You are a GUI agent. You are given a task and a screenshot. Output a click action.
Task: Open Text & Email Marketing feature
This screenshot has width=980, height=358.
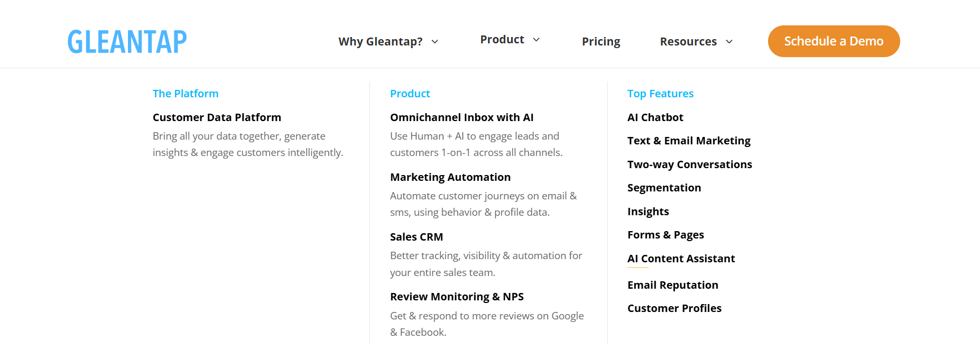coord(689,141)
